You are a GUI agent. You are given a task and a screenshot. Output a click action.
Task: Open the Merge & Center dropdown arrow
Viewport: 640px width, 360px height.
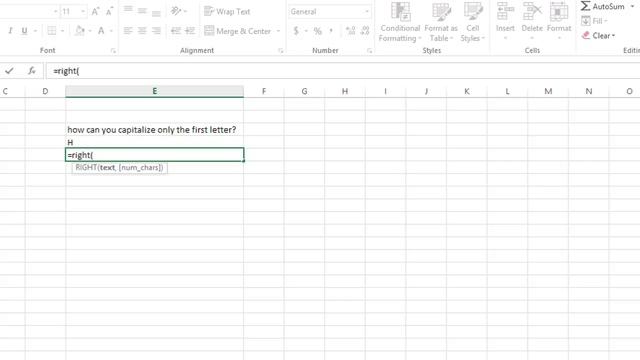tap(278, 31)
